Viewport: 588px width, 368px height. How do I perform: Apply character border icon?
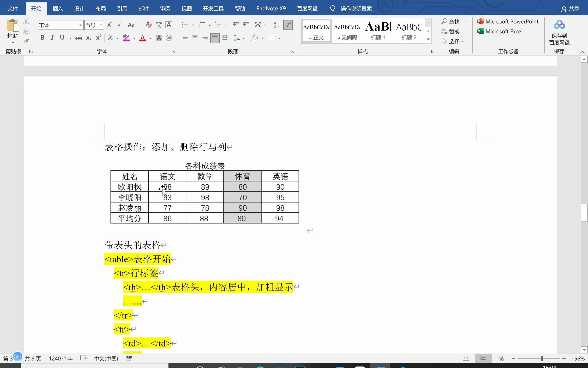[x=169, y=25]
